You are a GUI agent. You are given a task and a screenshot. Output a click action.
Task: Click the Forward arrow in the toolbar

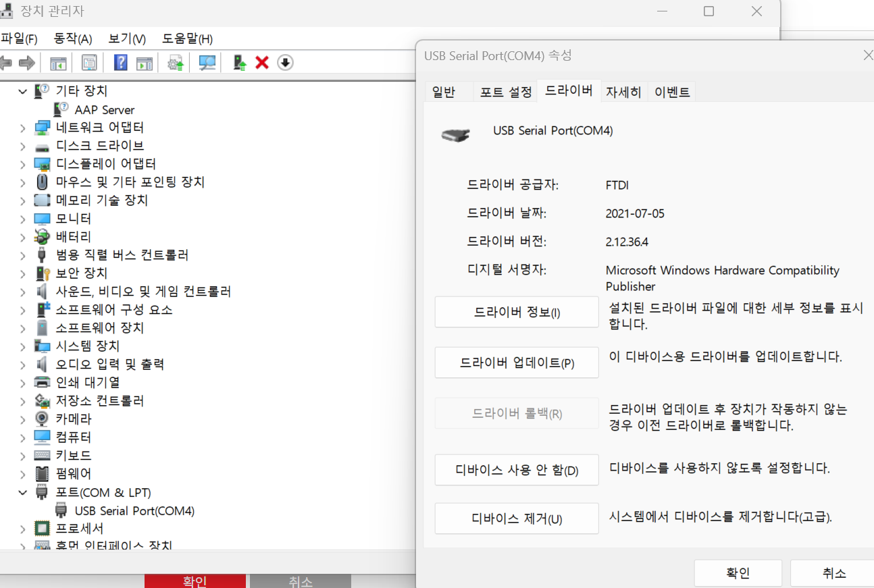click(27, 63)
